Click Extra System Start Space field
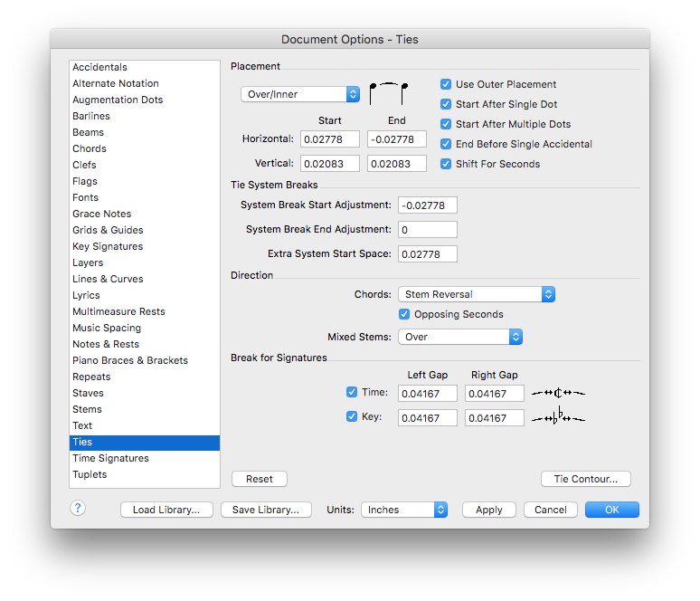 point(428,254)
